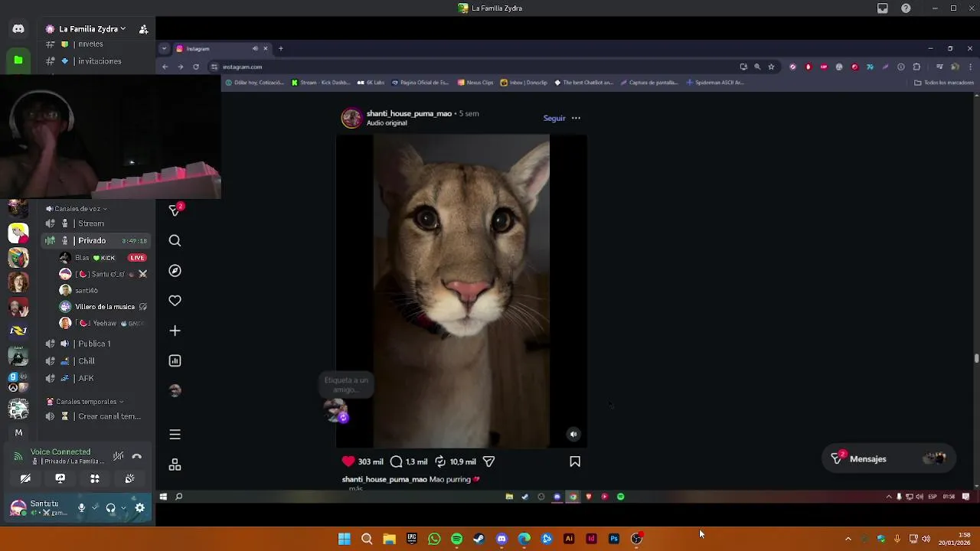Open the Spiderman ASCII bookmark
The width and height of the screenshot is (980, 551).
(x=715, y=83)
